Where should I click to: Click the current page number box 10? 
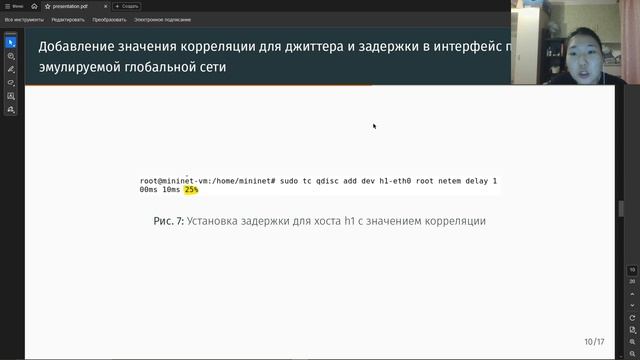(x=632, y=270)
